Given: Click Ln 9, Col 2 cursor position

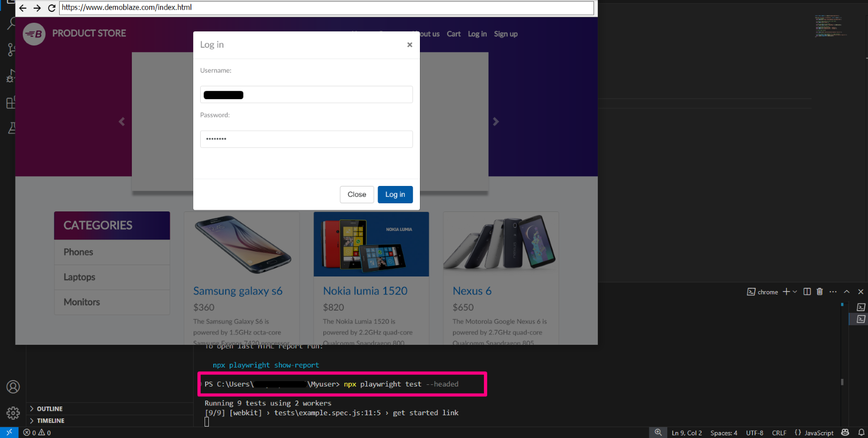Looking at the screenshot, I should pos(687,433).
